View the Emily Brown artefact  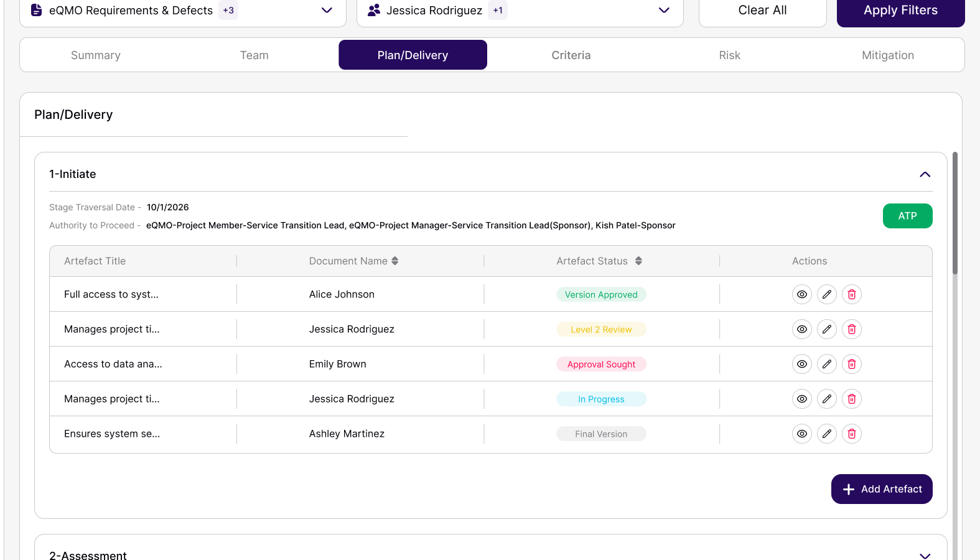click(x=802, y=364)
